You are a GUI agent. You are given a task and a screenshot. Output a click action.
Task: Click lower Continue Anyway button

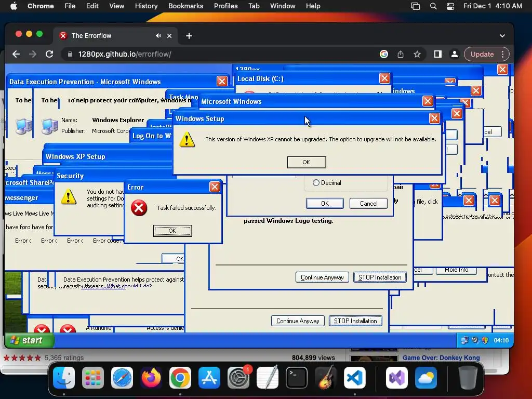pos(298,321)
